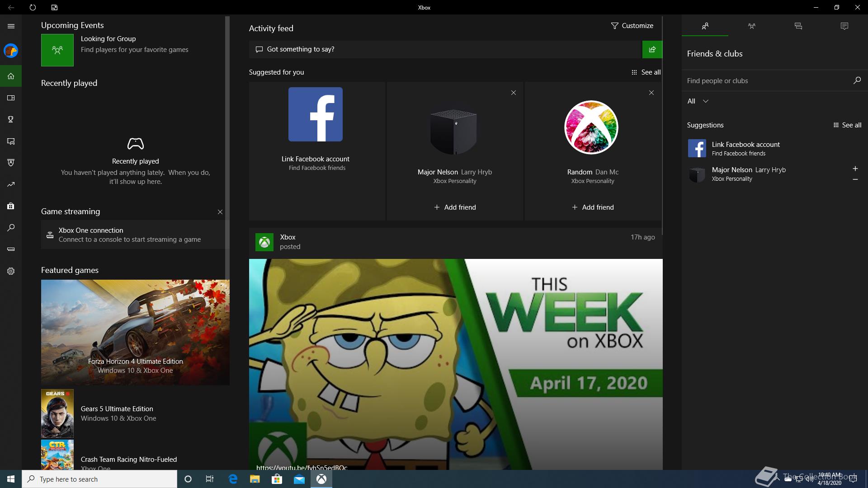Image resolution: width=868 pixels, height=488 pixels.
Task: Open Gears 5 Ultimate Edition thumbnail
Action: [x=57, y=413]
